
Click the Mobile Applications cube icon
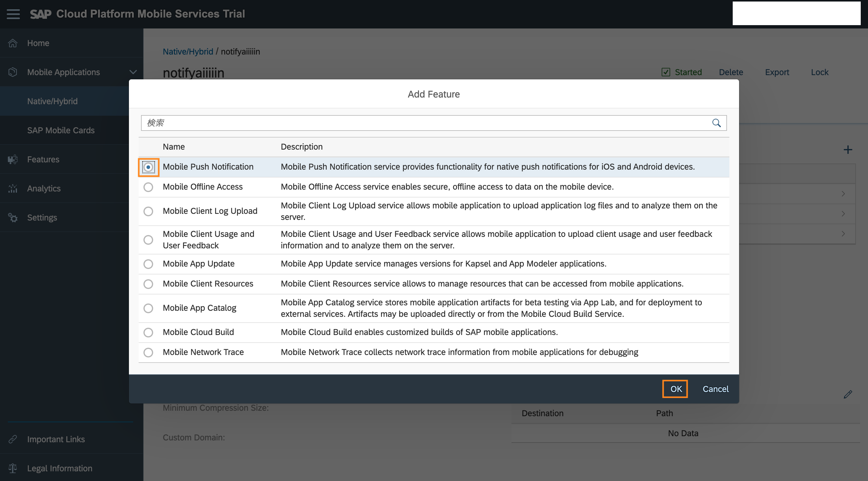[x=13, y=72]
